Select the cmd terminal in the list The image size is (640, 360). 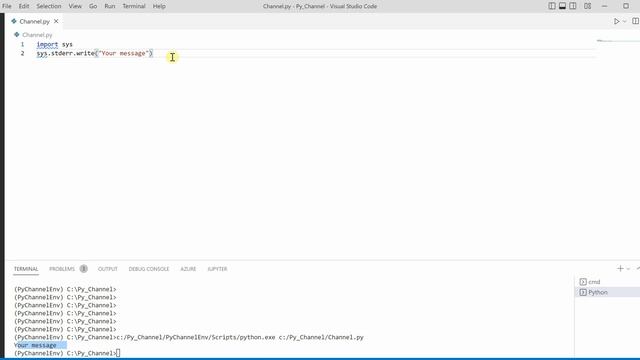click(x=607, y=282)
